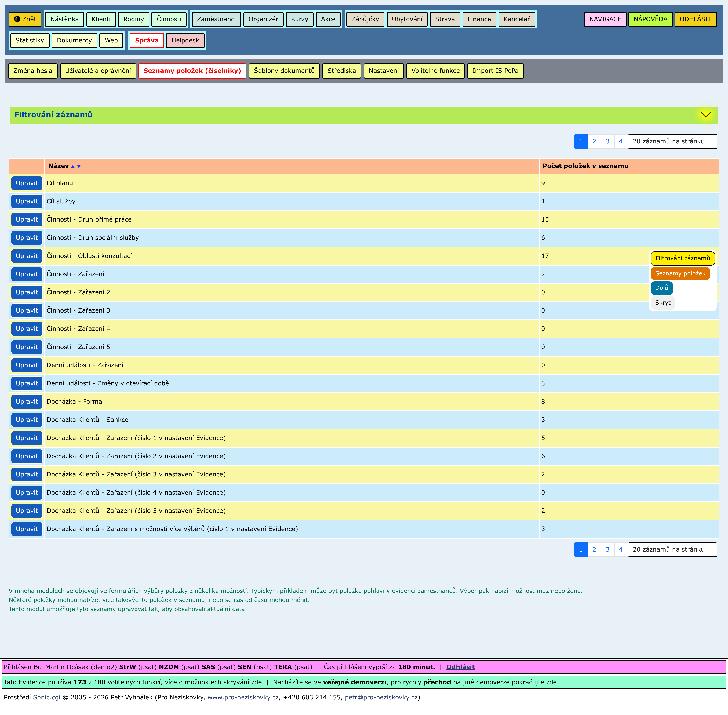Viewport: 728px width, 715px height.
Task: Go to page 2 in top pagination
Action: (x=594, y=141)
